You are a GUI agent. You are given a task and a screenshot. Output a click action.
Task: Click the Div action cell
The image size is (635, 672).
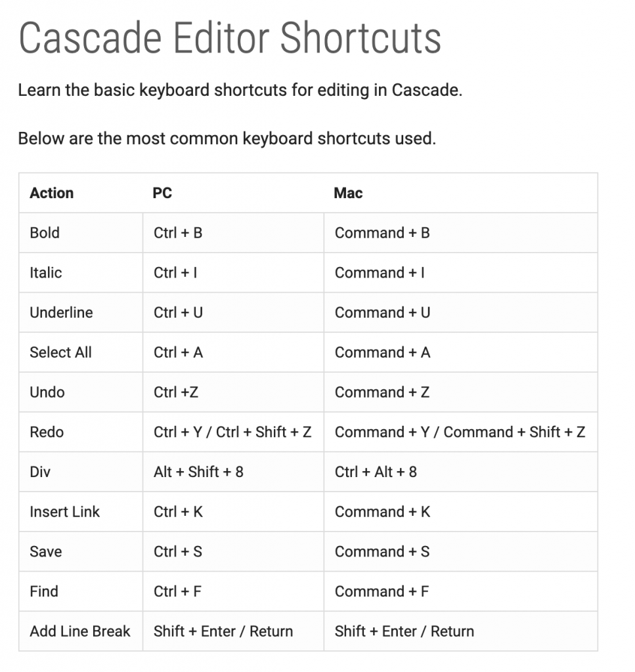click(81, 472)
